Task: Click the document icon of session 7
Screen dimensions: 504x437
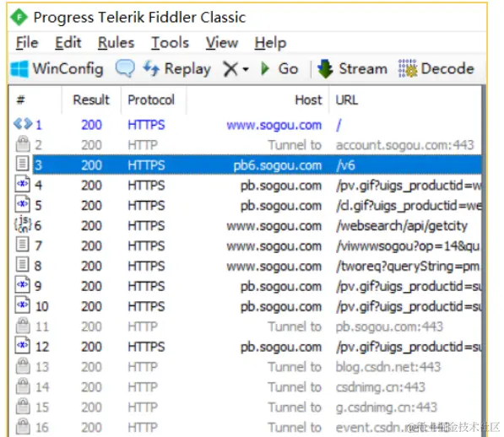Action: point(23,244)
